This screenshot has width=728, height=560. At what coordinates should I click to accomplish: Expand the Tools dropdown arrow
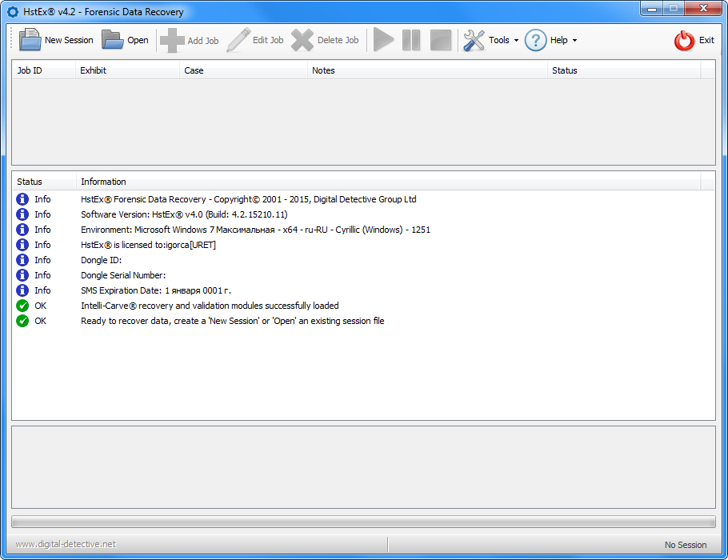516,40
